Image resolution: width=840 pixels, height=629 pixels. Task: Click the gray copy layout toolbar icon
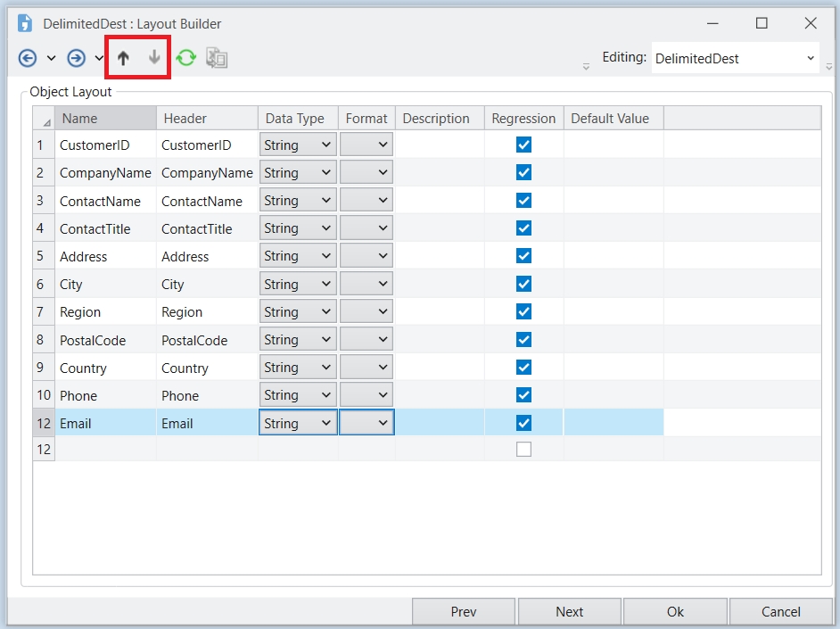217,58
